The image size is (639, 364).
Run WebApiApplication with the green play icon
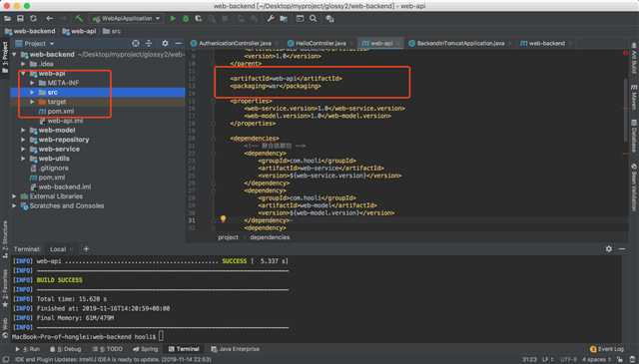pos(173,19)
